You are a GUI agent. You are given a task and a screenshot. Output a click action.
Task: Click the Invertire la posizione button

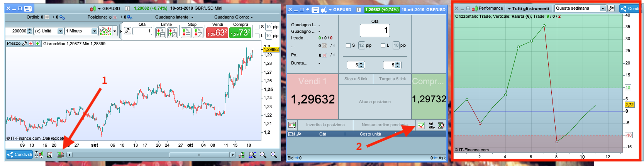[x=325, y=125]
